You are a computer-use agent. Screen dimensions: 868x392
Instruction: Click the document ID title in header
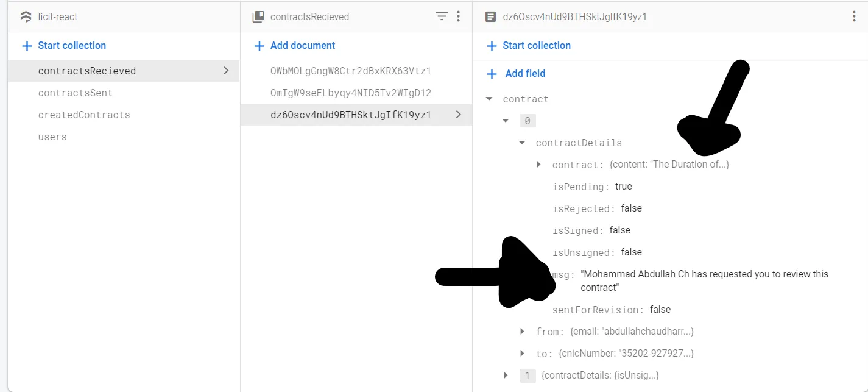[575, 17]
